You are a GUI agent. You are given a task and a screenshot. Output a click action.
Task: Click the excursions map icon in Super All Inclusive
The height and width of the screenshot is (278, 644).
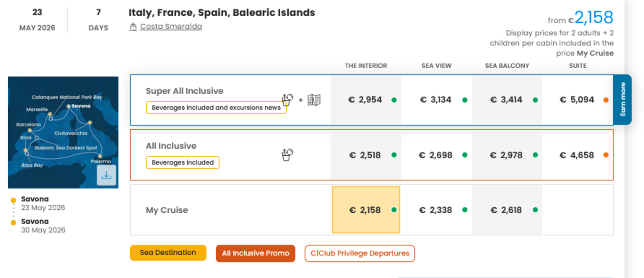314,100
